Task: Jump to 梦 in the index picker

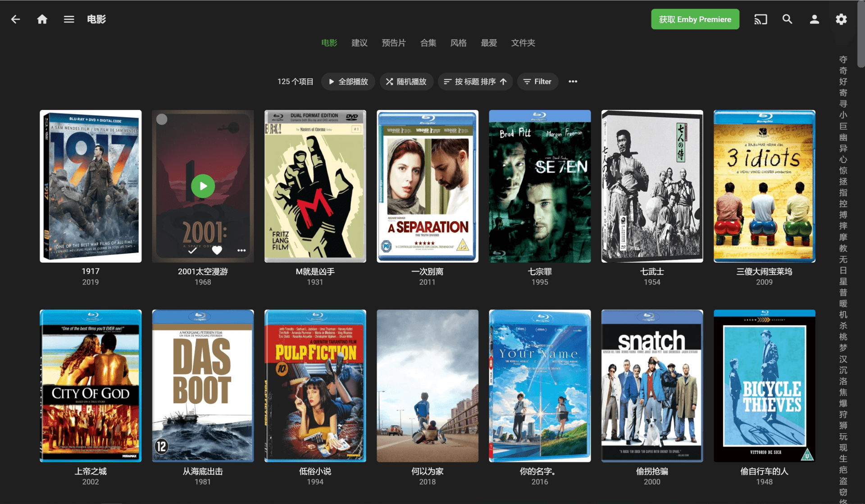Action: [x=843, y=348]
